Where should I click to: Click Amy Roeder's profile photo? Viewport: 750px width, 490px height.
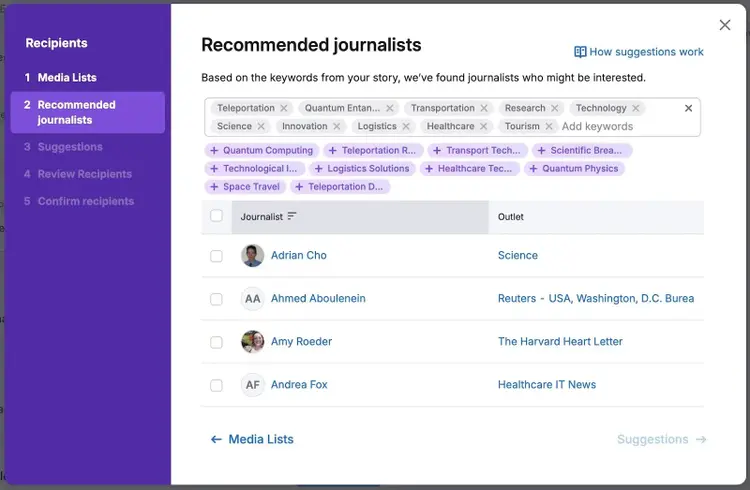point(253,342)
